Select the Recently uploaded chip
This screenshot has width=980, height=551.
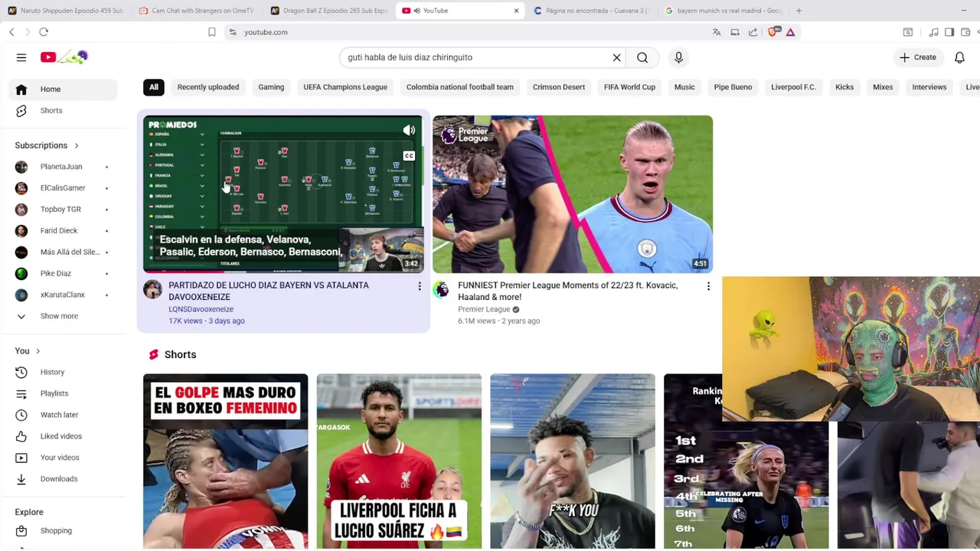(208, 87)
